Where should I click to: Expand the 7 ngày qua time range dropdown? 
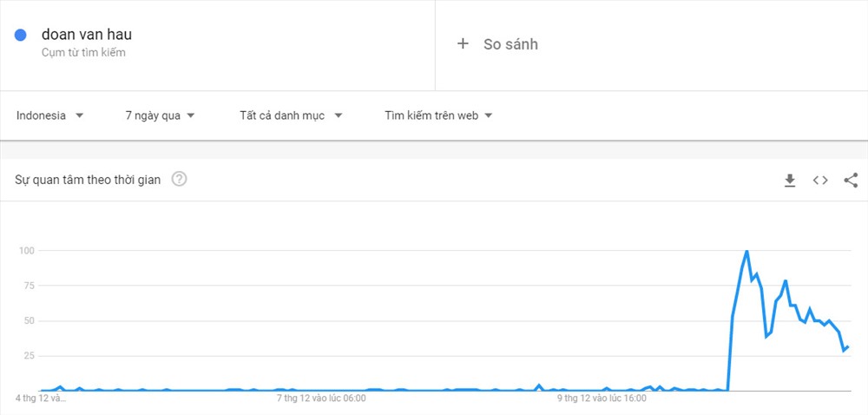point(161,115)
